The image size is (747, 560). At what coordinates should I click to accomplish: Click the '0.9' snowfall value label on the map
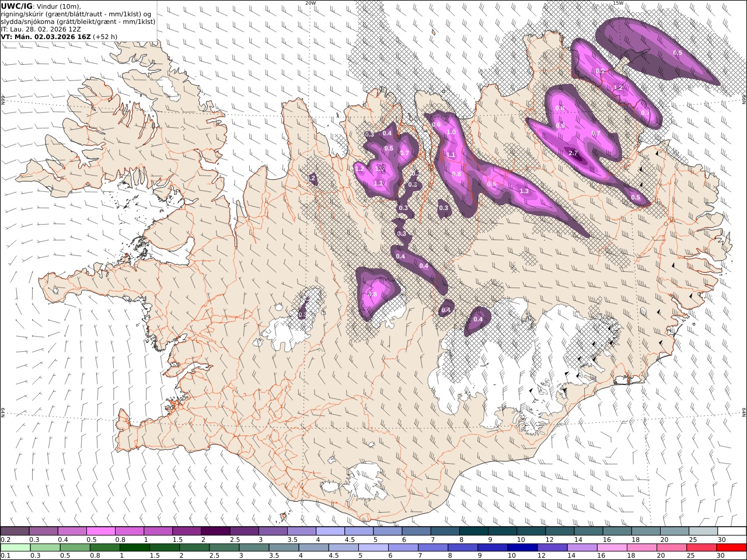point(560,126)
